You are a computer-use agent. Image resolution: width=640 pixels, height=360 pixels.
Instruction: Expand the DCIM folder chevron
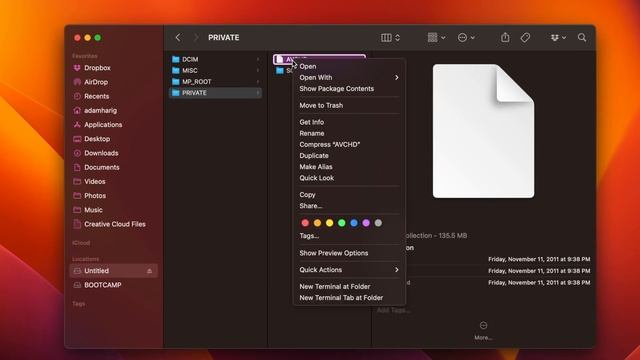pos(258,59)
